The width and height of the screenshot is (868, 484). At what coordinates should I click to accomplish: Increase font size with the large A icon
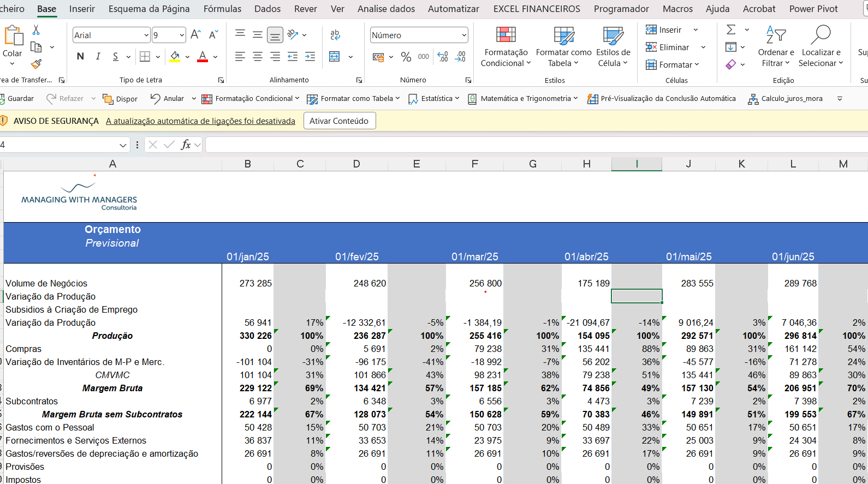(195, 35)
